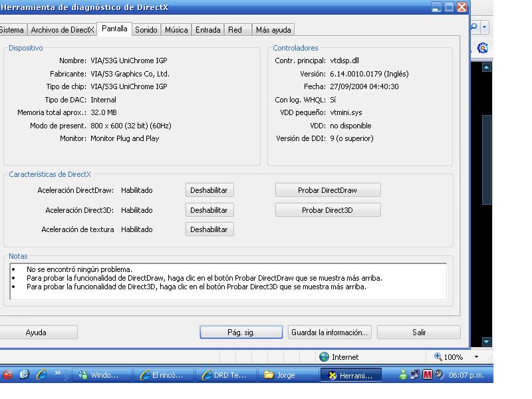Click the zoom magnifier icon beside 100%
Viewport: 532px width, 399px height.
[438, 356]
